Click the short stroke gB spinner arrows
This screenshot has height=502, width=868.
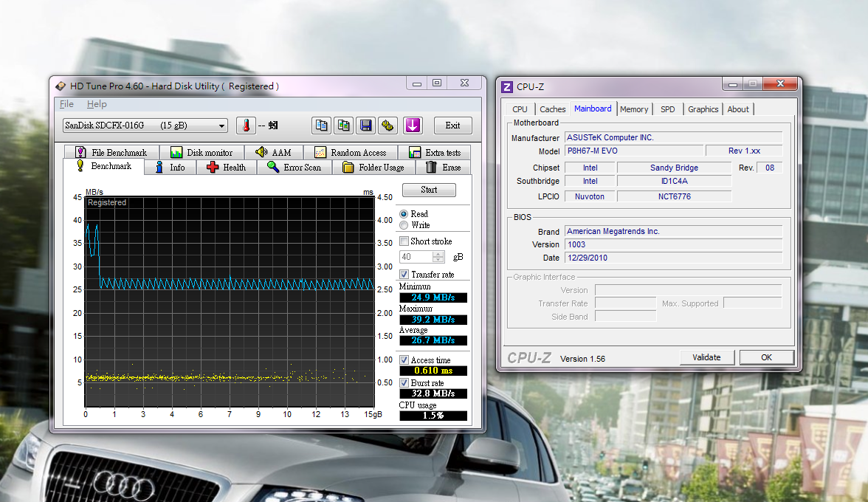(438, 257)
